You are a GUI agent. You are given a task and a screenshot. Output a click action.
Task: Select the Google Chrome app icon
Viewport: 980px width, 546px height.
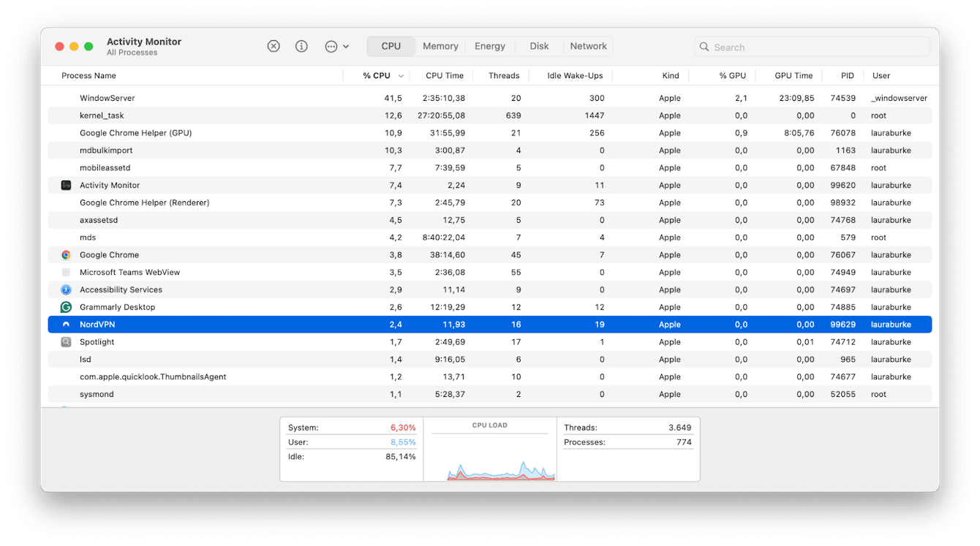coord(64,254)
